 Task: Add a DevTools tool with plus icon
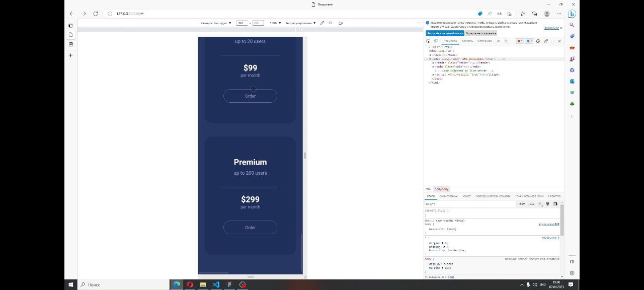tap(506, 41)
